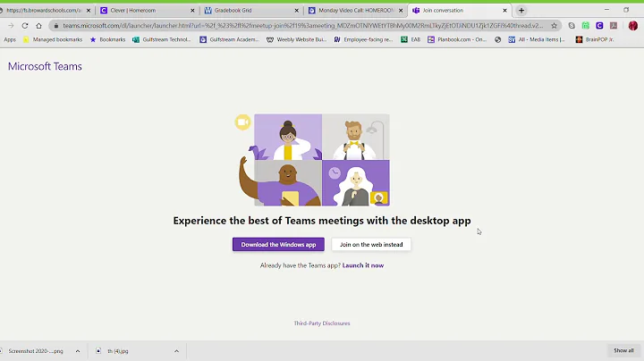
Task: Open Third-Party Disclosures link
Action: click(322, 323)
